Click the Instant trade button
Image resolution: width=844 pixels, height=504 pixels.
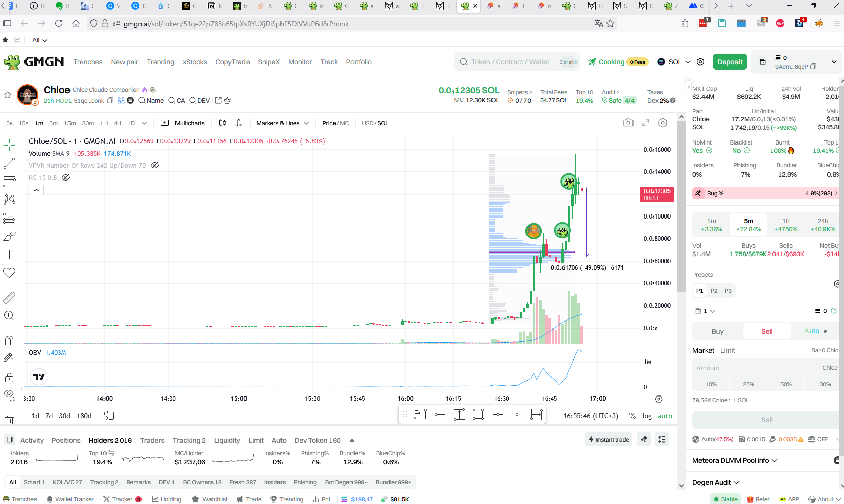pyautogui.click(x=609, y=439)
